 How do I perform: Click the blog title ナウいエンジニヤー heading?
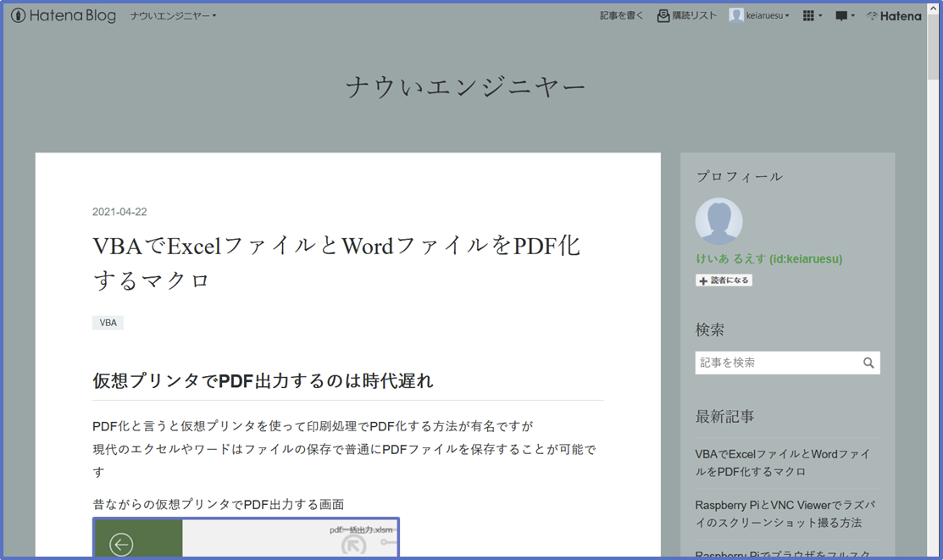point(466,85)
